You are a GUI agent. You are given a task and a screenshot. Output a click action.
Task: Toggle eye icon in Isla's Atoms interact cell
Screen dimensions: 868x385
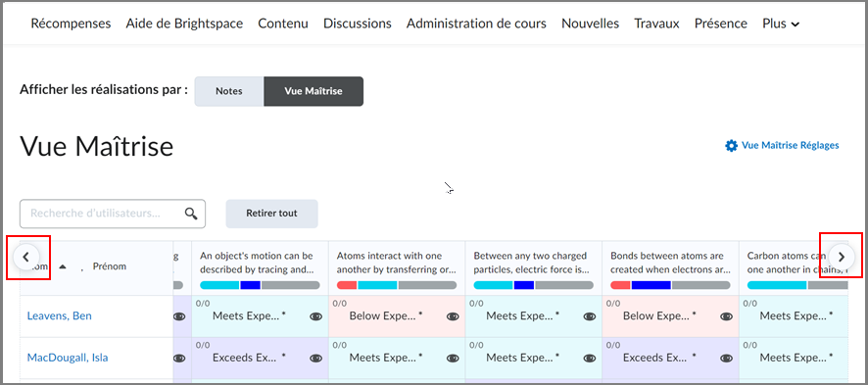pyautogui.click(x=453, y=358)
